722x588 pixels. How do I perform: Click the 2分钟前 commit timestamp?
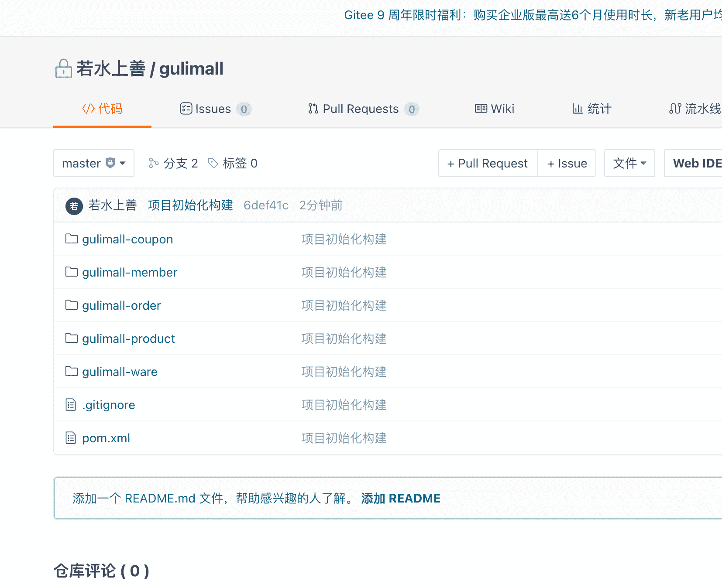click(x=321, y=205)
